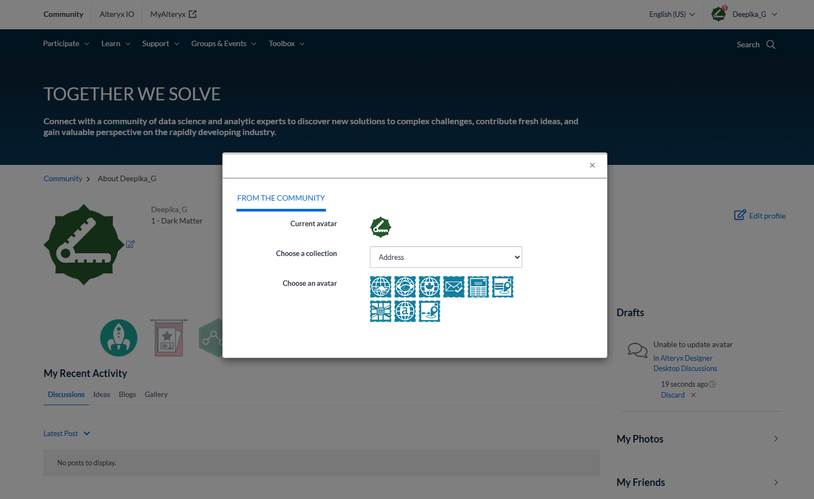Click the current avatar preview in the dialog

pyautogui.click(x=381, y=227)
